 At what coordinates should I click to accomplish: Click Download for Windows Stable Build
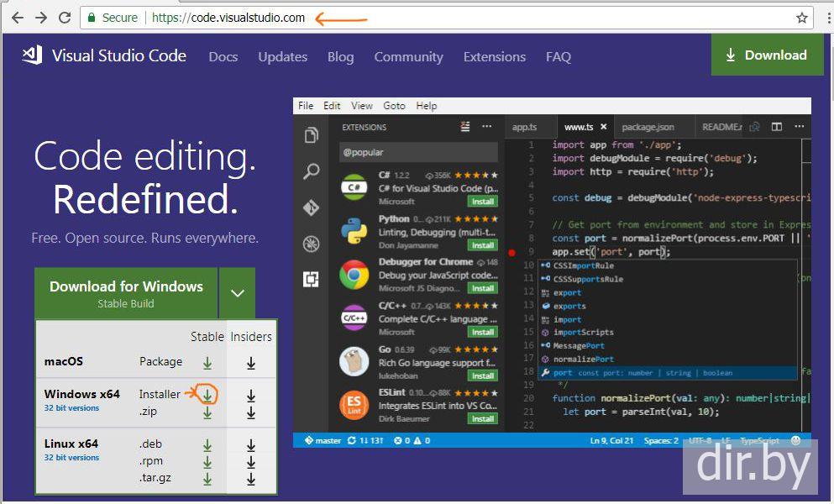(126, 293)
